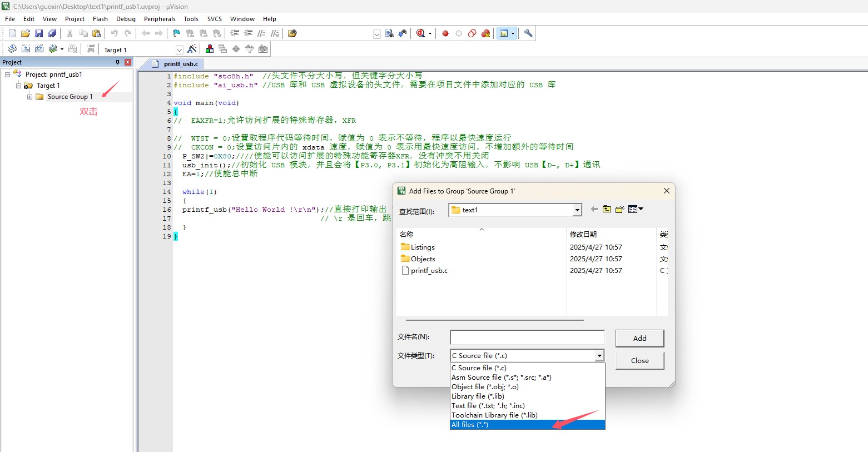
Task: Choose Library file (*.lib) file type option
Action: click(x=527, y=396)
